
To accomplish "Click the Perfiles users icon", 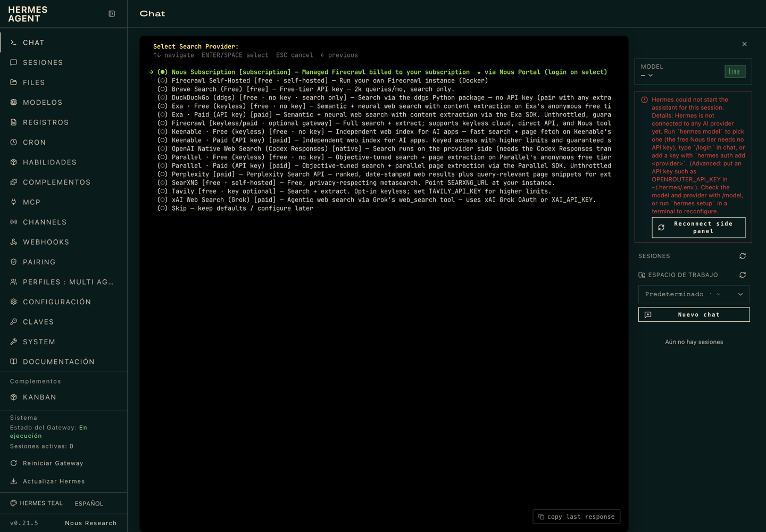I will 14,282.
